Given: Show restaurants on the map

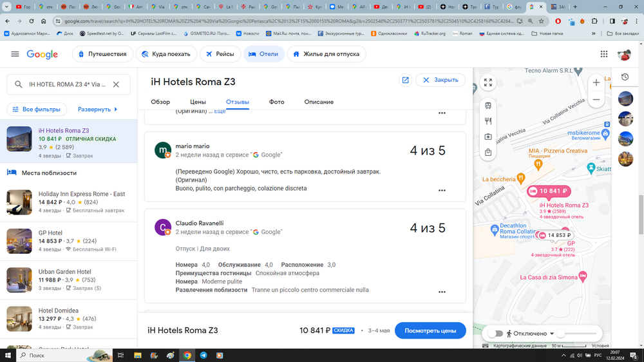Looking at the screenshot, I should point(488,121).
